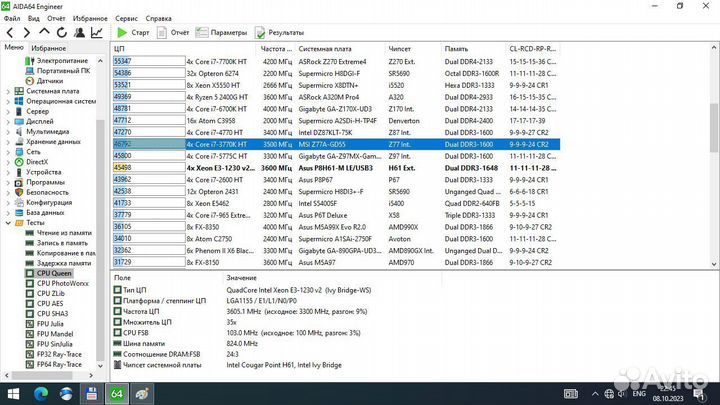Open the user profile toolbar icon
720x405 pixels.
(x=79, y=33)
